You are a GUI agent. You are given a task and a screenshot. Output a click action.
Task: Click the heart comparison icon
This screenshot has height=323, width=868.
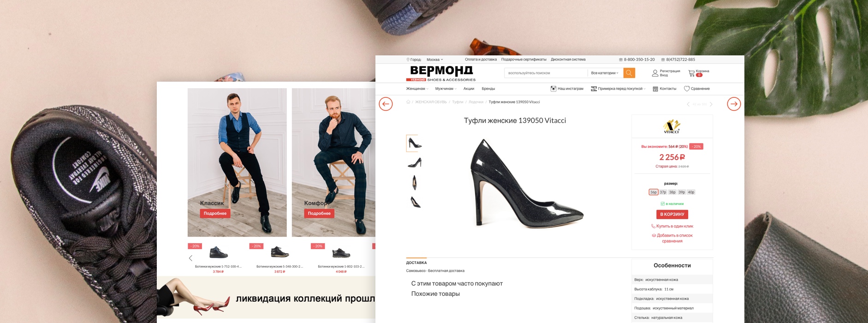pyautogui.click(x=687, y=89)
